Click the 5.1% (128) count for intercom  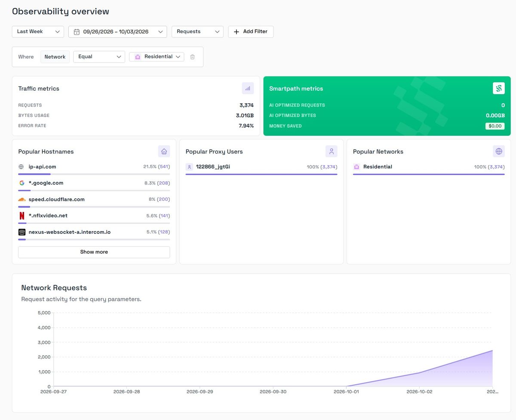tap(158, 232)
